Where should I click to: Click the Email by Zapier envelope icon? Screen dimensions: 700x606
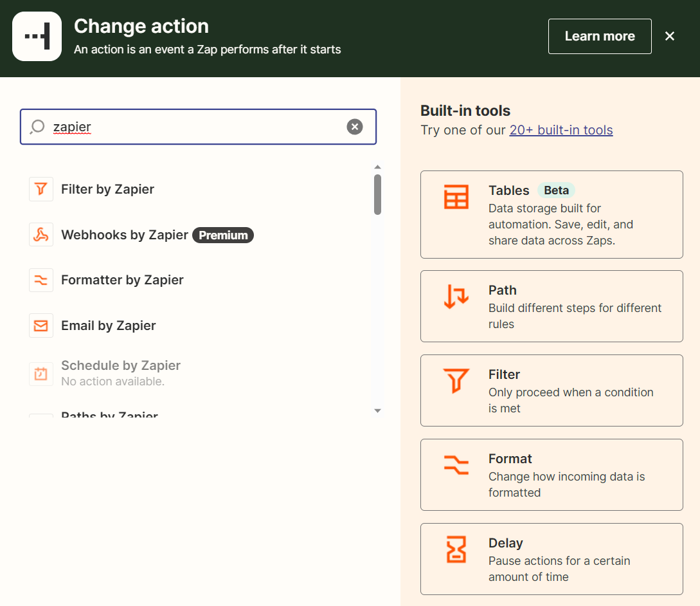point(41,326)
